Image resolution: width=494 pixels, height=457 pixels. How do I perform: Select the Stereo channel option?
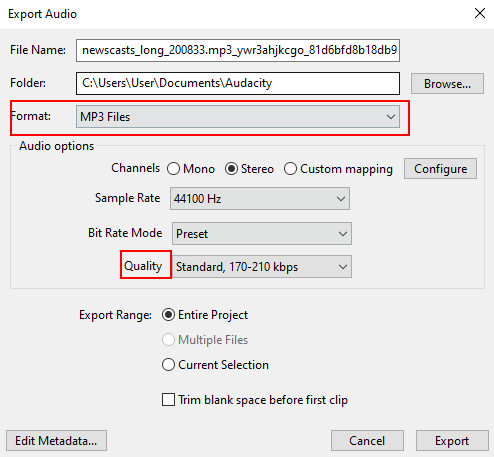[x=249, y=169]
